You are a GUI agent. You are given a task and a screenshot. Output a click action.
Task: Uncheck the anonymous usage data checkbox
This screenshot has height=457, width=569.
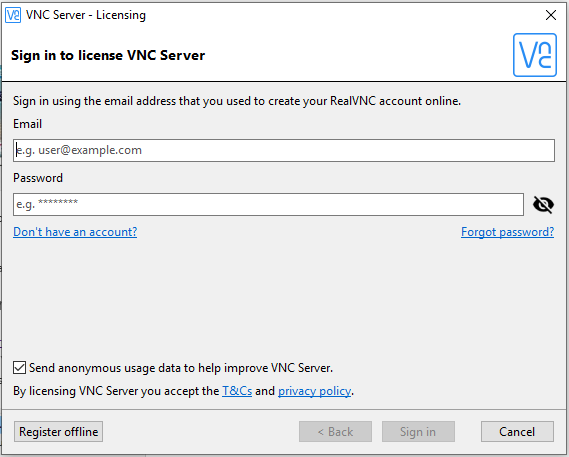coord(20,367)
